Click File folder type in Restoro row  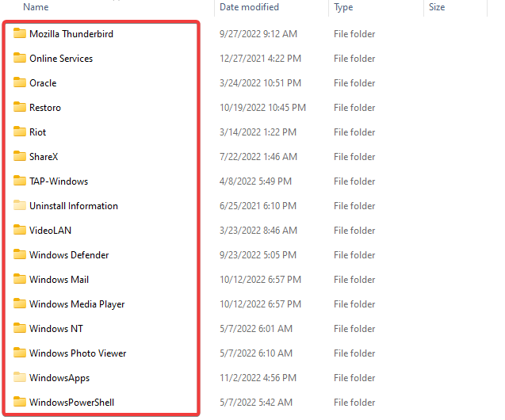pos(354,108)
